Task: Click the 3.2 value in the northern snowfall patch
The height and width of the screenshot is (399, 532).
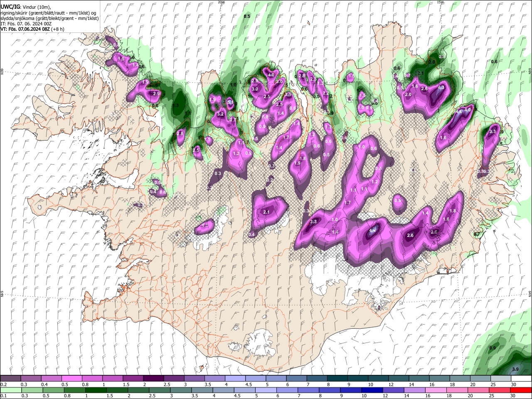Action: [x=221, y=114]
